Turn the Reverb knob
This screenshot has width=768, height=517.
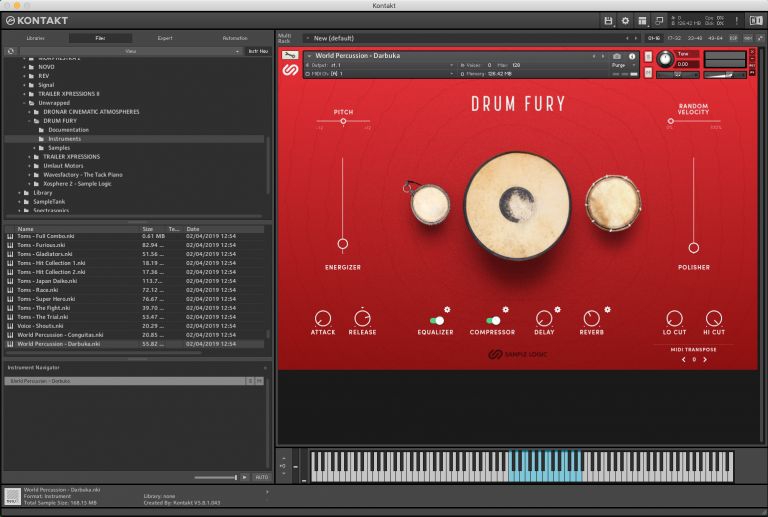[591, 318]
